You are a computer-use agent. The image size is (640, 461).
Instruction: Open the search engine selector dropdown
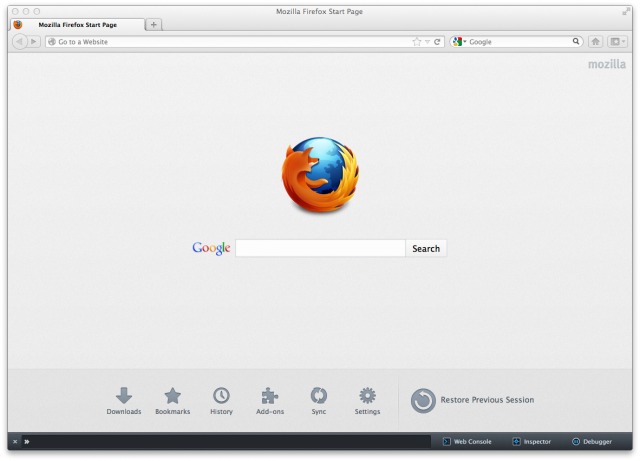pyautogui.click(x=459, y=42)
